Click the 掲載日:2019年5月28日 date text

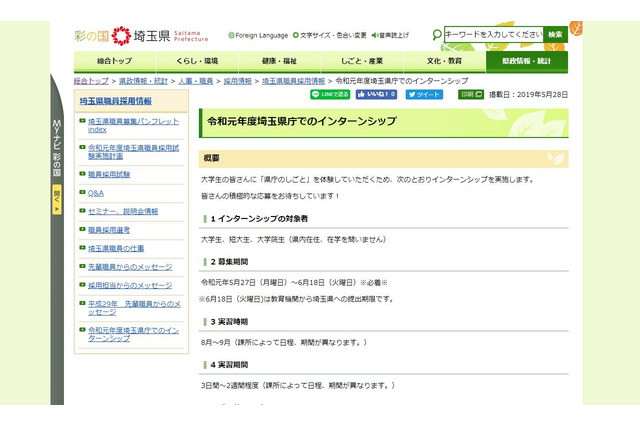coord(528,95)
